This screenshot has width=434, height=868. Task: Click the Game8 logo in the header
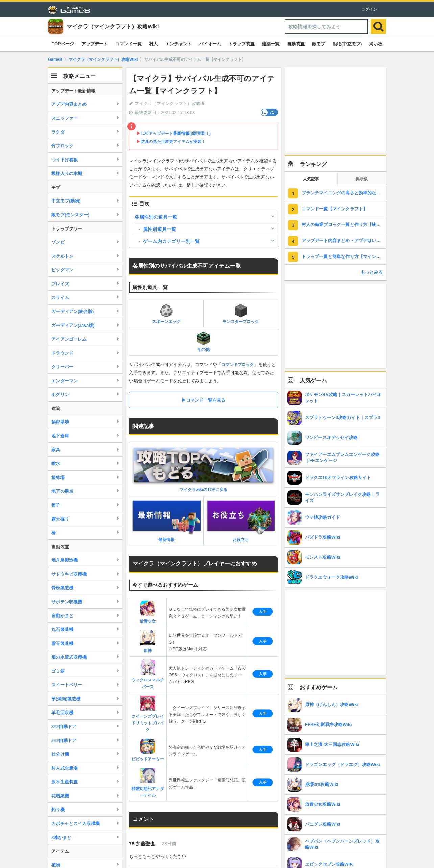pos(69,9)
